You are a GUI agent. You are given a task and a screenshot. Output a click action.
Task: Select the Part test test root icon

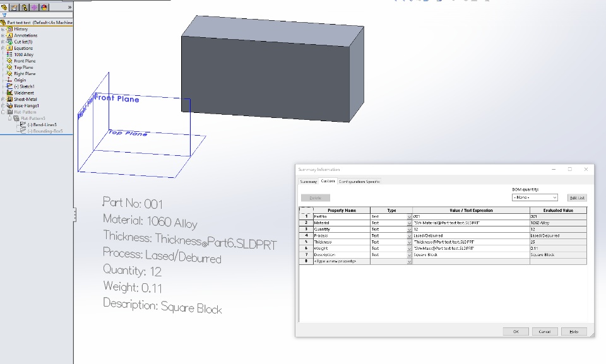pyautogui.click(x=3, y=23)
